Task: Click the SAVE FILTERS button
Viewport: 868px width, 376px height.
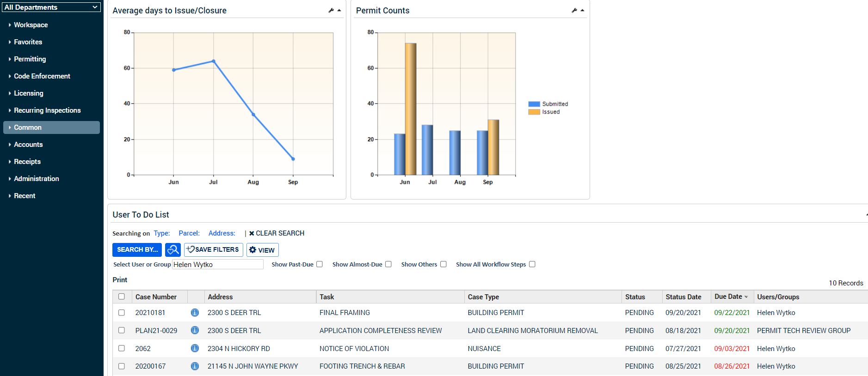Action: pos(213,250)
